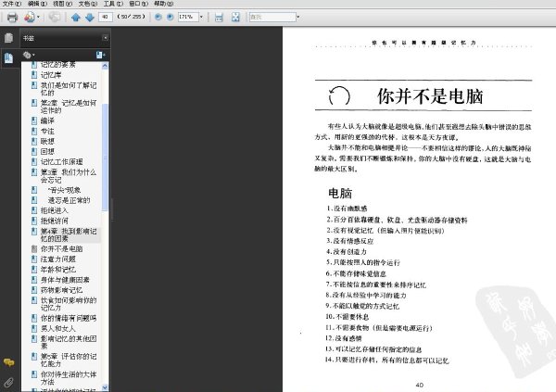Click the bookmarks scrollbar thumb
Viewport: 556px width, 392px height.
(105, 158)
